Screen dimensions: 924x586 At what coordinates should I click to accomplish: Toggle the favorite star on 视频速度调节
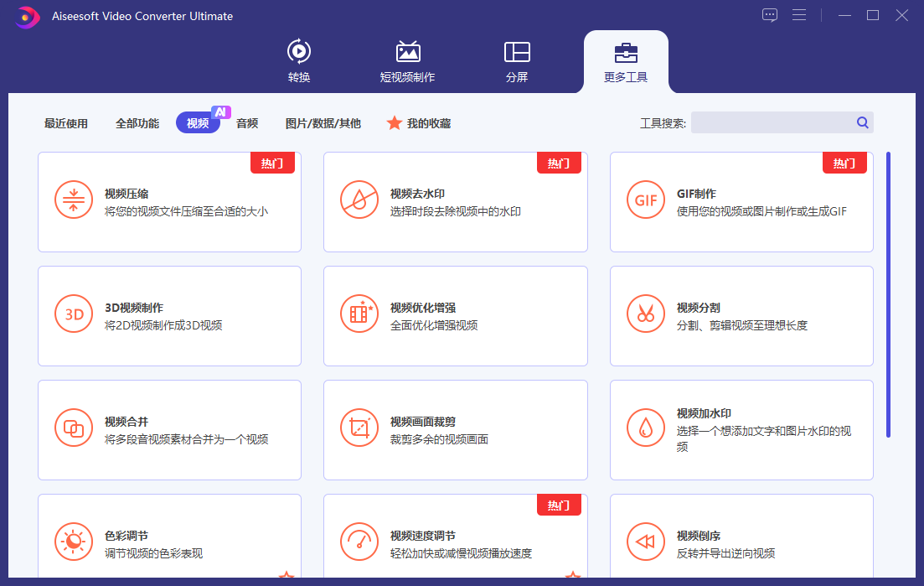[x=570, y=576]
